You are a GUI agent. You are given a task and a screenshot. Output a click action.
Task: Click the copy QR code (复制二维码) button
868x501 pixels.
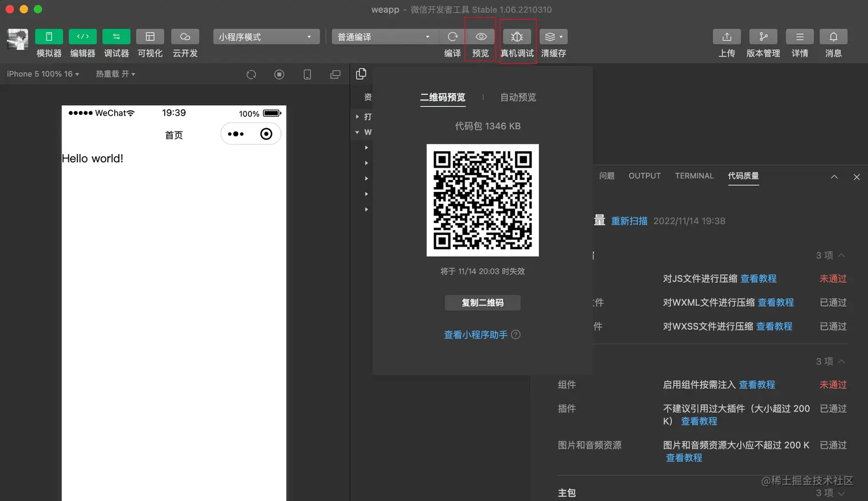(482, 303)
